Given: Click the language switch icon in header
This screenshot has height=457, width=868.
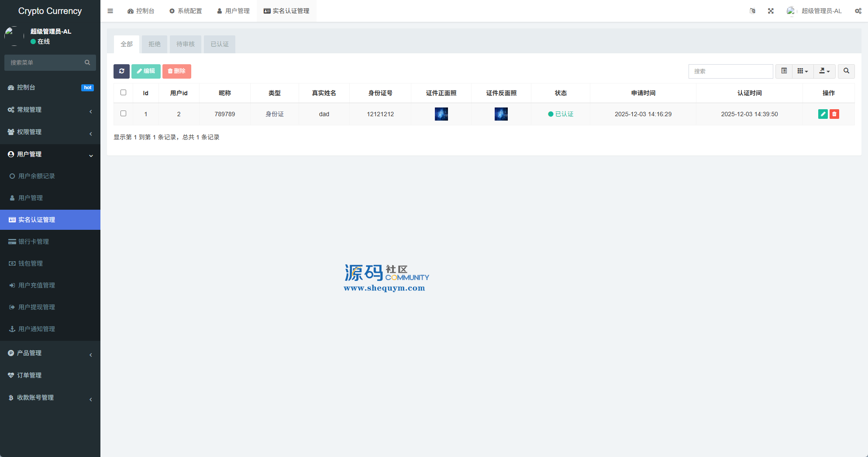Looking at the screenshot, I should 752,11.
